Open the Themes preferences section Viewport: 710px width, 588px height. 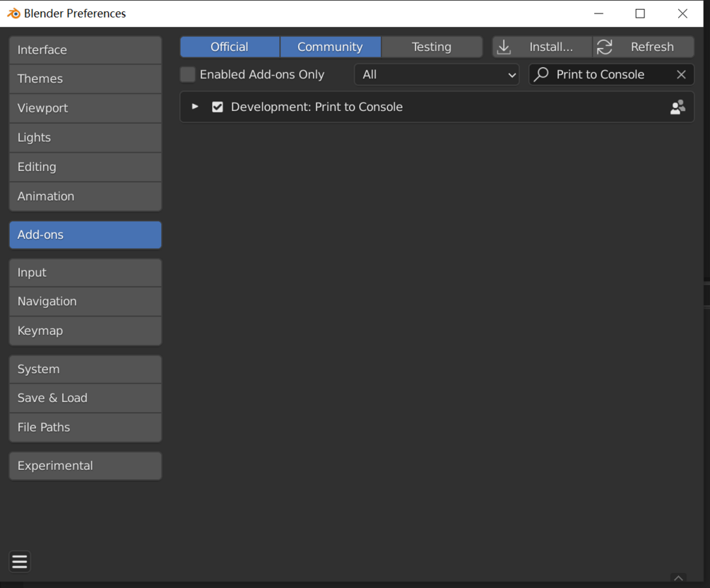pos(85,79)
